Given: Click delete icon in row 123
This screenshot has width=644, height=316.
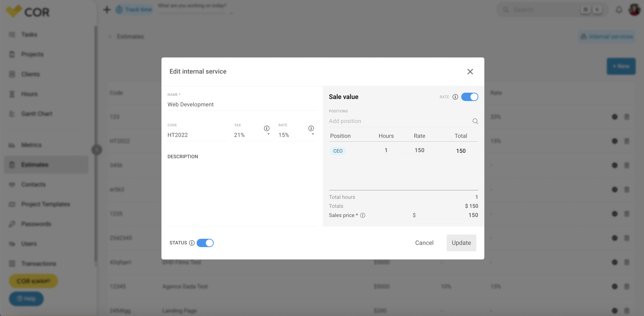Looking at the screenshot, I should pos(627,117).
